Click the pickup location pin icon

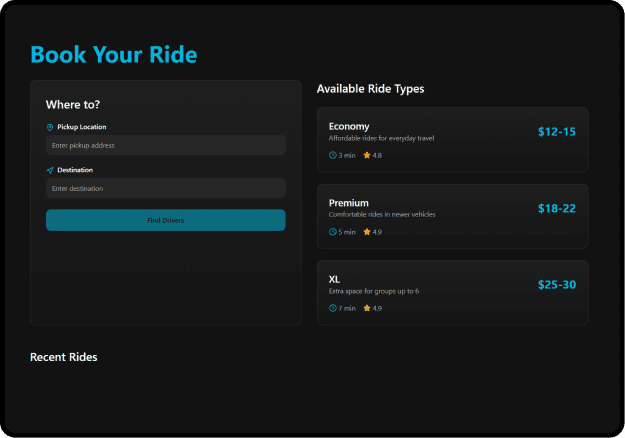tap(50, 127)
